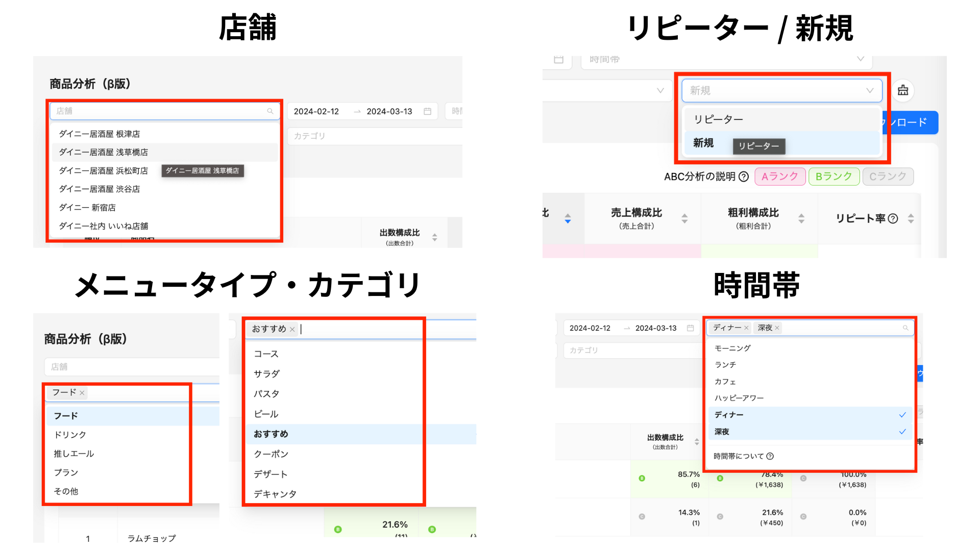
Task: Click the magnifier icon in the 店舗 field
Action: click(x=270, y=111)
